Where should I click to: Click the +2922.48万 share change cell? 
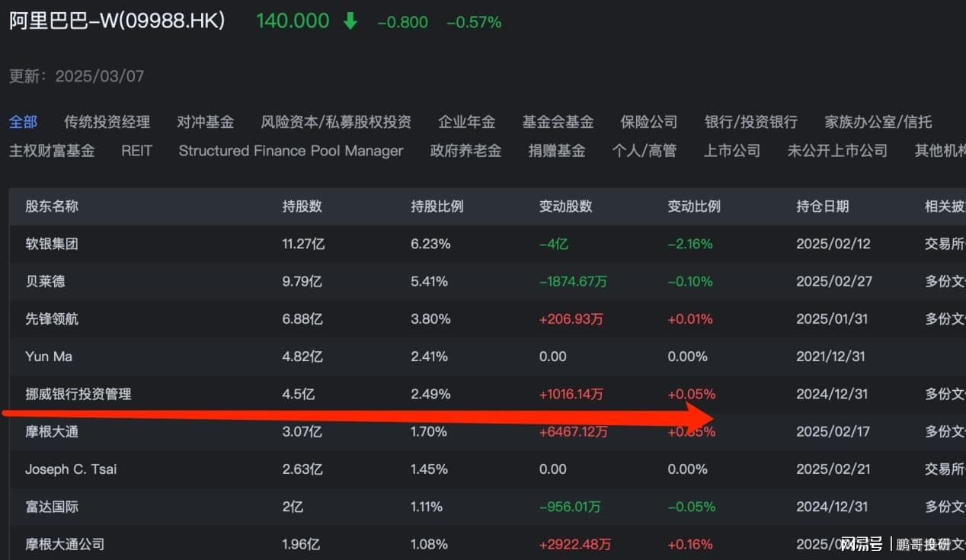coord(575,544)
